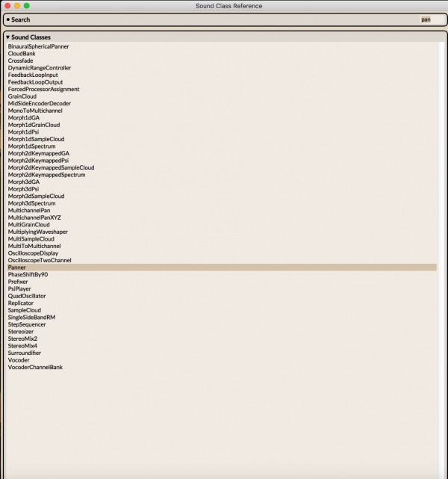Select Surroundifier
Viewport: 448px width, 479px height.
pyautogui.click(x=25, y=353)
